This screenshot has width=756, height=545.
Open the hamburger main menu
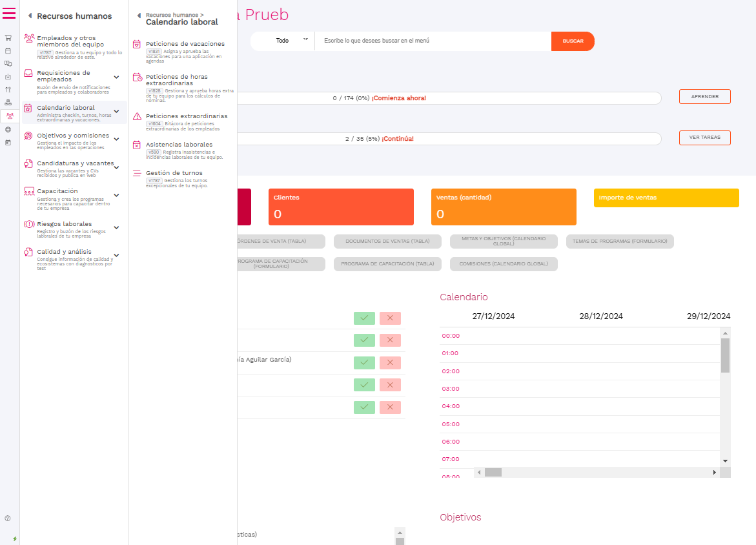point(9,13)
